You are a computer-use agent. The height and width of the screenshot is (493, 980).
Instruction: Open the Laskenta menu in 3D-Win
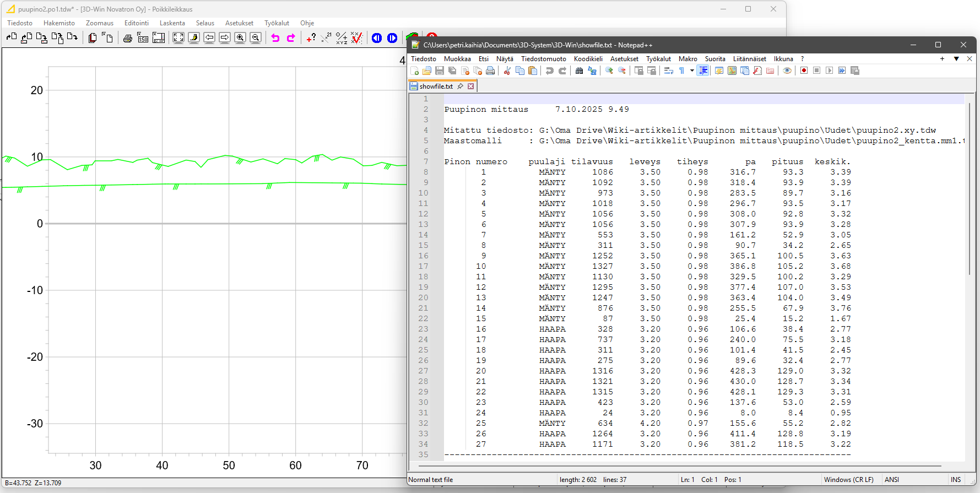click(172, 23)
